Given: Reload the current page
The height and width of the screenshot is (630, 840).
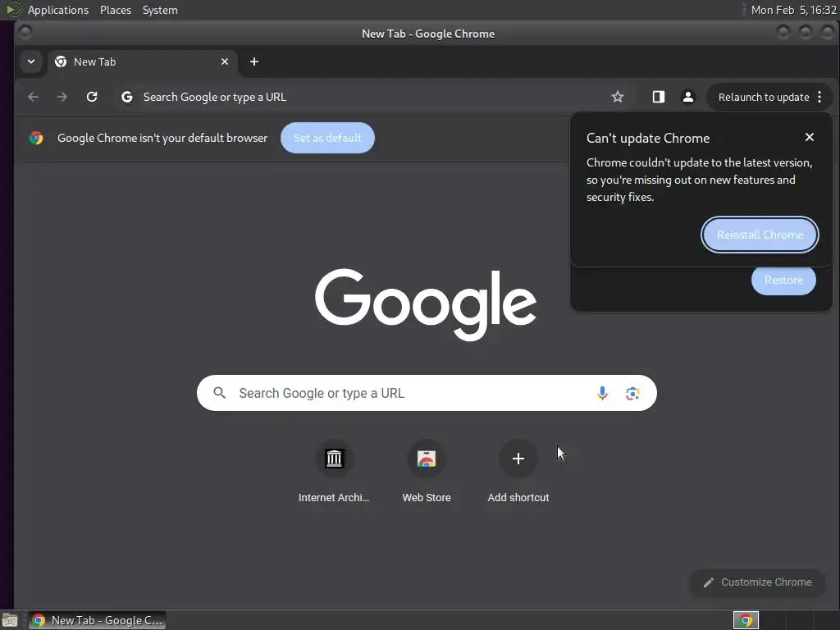Looking at the screenshot, I should point(92,97).
